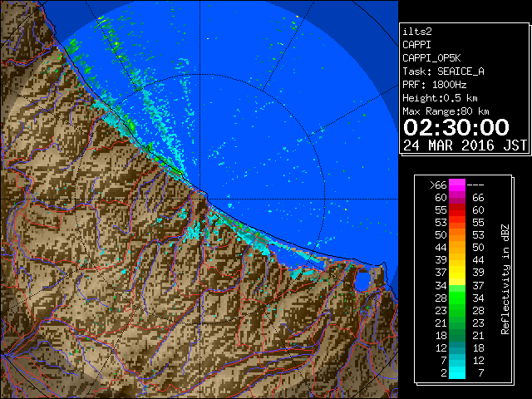
Task: Click the 02:30:00 timestamp
Action: pyautogui.click(x=456, y=127)
